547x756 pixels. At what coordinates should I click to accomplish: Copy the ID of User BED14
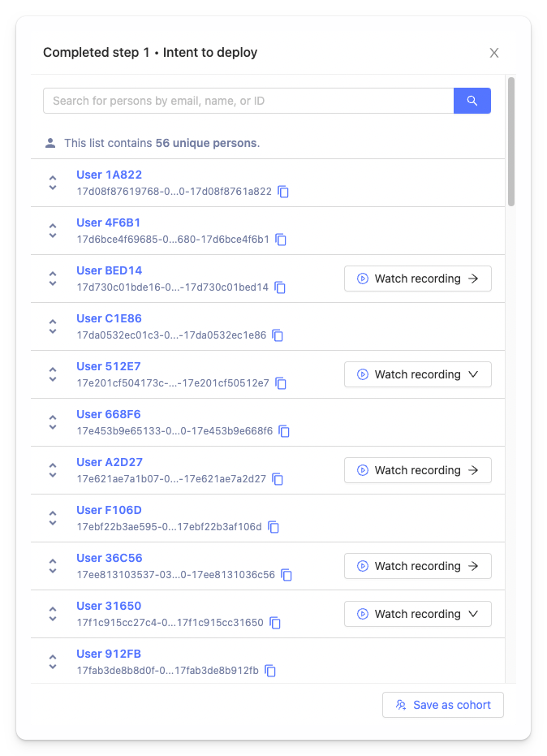pos(280,287)
